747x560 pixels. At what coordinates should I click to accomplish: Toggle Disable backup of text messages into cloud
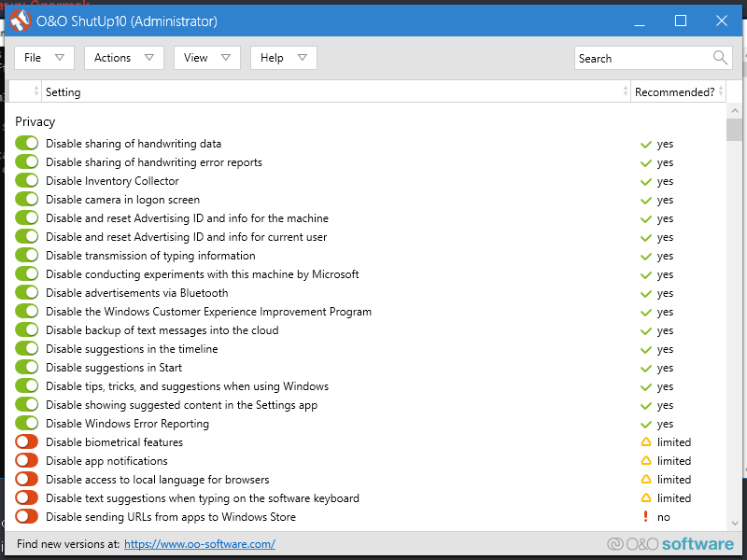[27, 329]
